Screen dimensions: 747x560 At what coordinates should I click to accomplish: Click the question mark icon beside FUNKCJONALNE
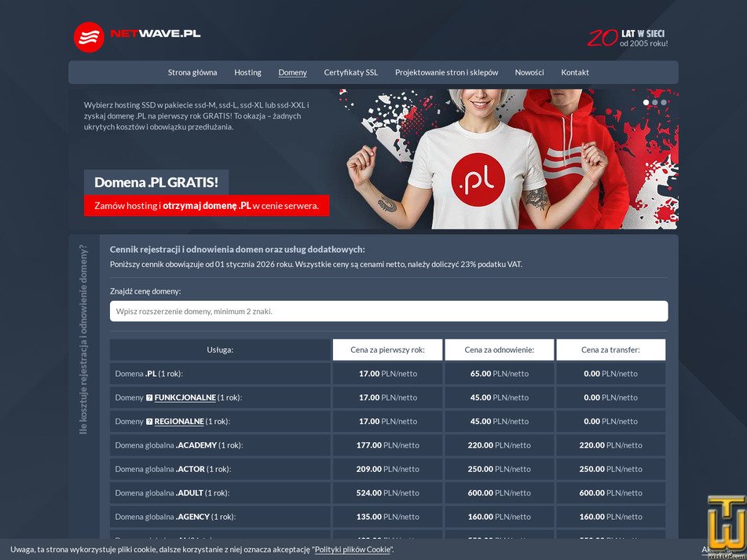[150, 397]
